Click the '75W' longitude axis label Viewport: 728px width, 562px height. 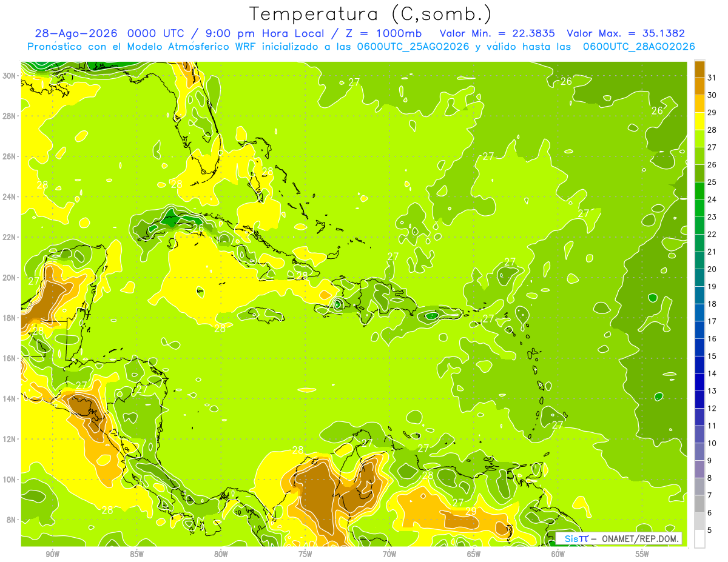(x=305, y=554)
